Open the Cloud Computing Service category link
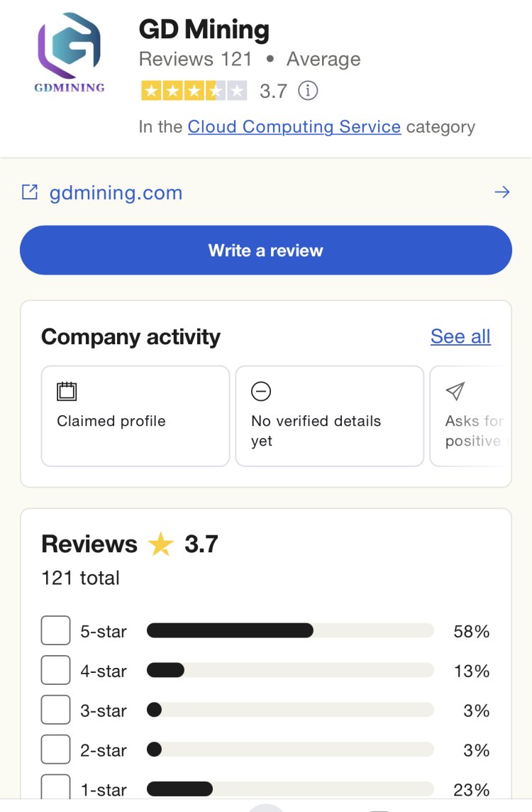532x812 pixels. tap(294, 127)
